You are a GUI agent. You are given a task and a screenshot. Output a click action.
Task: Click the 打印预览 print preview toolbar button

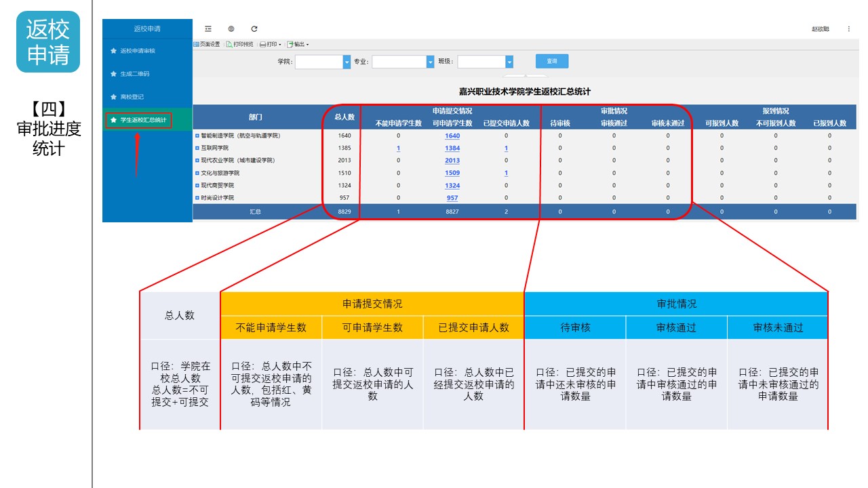click(x=240, y=45)
